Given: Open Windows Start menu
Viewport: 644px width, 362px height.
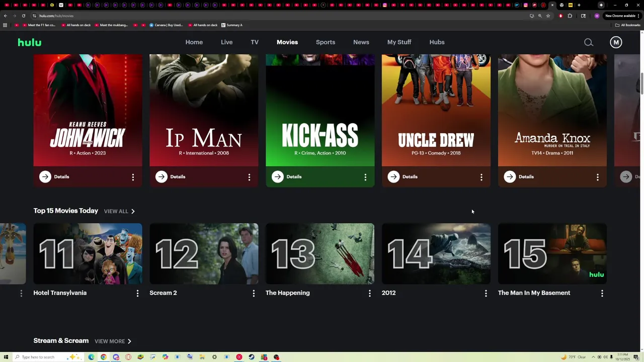Looking at the screenshot, I should coord(6,357).
